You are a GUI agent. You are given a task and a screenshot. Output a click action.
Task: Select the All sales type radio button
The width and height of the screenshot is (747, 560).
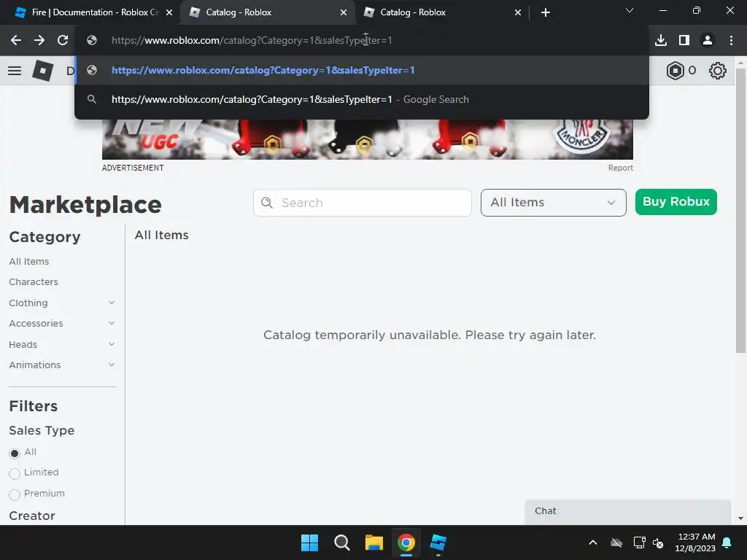(15, 453)
